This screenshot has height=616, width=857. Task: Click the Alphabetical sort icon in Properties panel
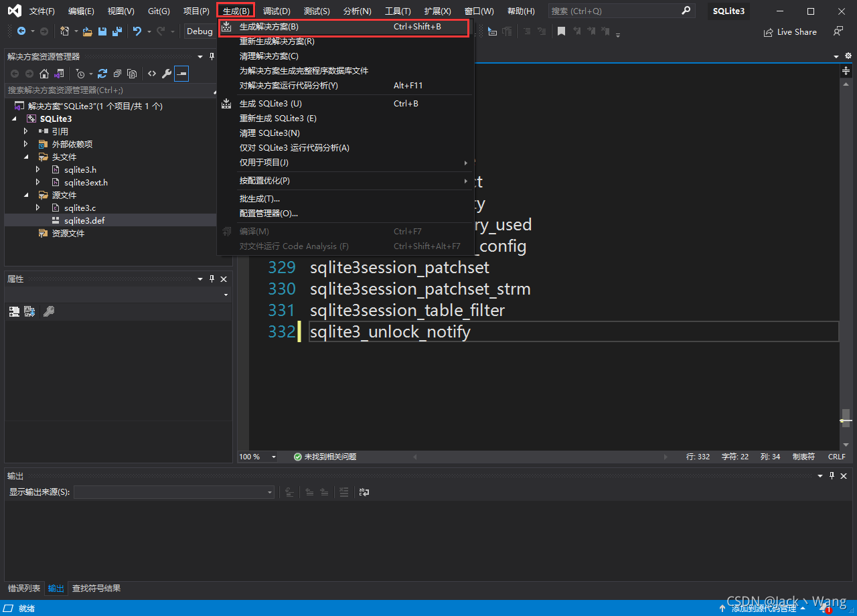pos(29,311)
